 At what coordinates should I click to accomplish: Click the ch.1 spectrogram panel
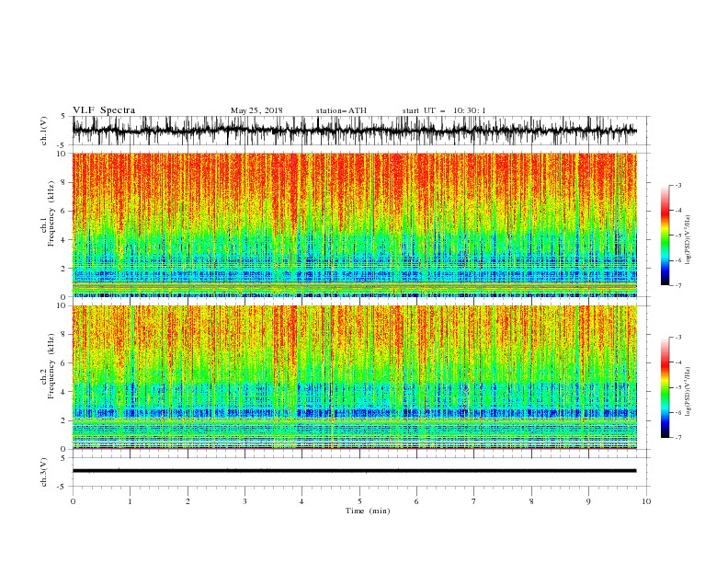coord(355,224)
